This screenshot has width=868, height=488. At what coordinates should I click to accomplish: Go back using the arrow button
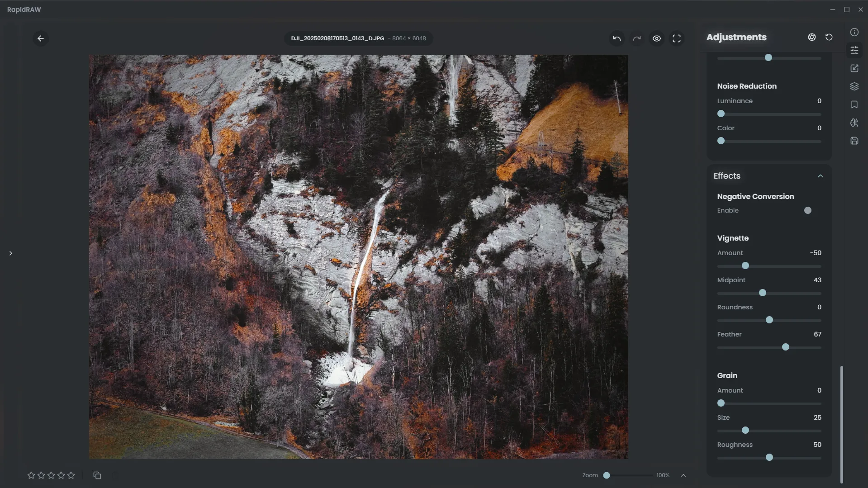point(41,38)
